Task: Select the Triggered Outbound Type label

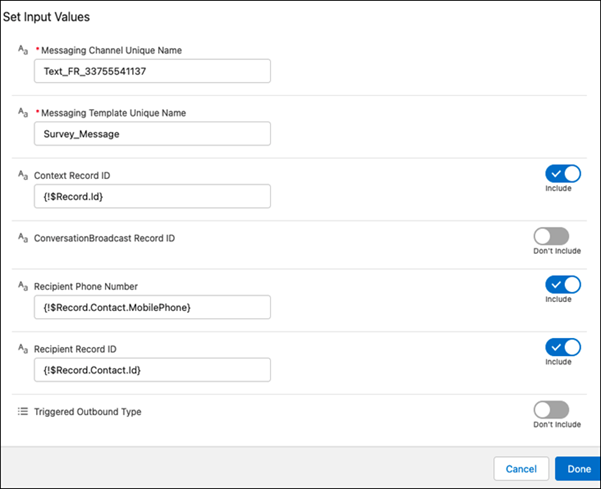Action: [87, 412]
